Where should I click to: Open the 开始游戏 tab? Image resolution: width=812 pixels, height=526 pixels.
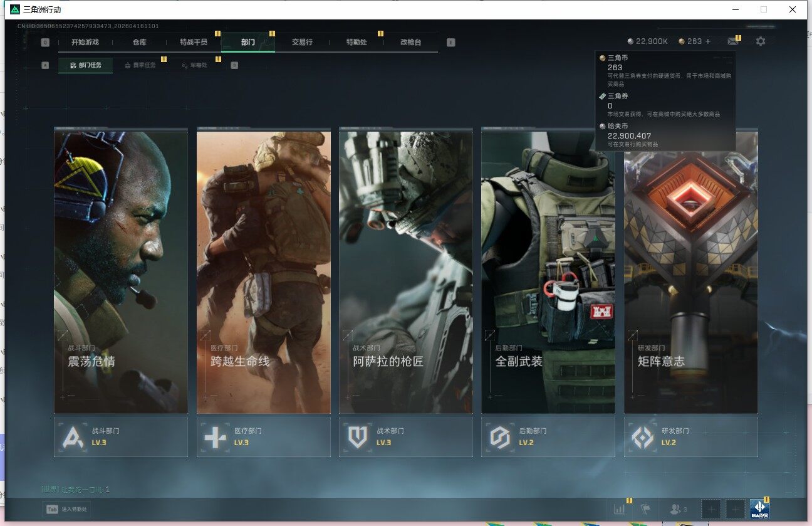(85, 42)
